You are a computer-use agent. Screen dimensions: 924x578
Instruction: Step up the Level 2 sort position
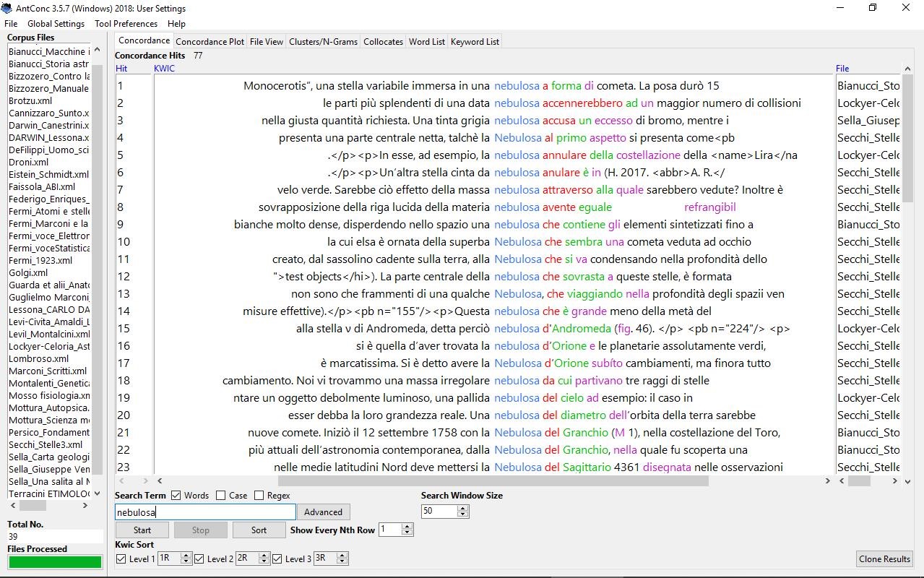(x=264, y=556)
